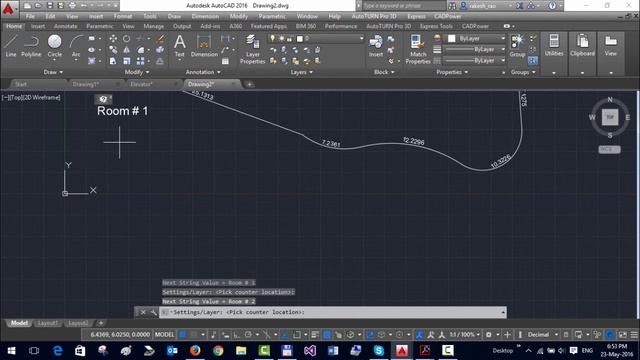640x360 pixels.
Task: Click the WCS label under ViewCube
Action: (x=609, y=149)
